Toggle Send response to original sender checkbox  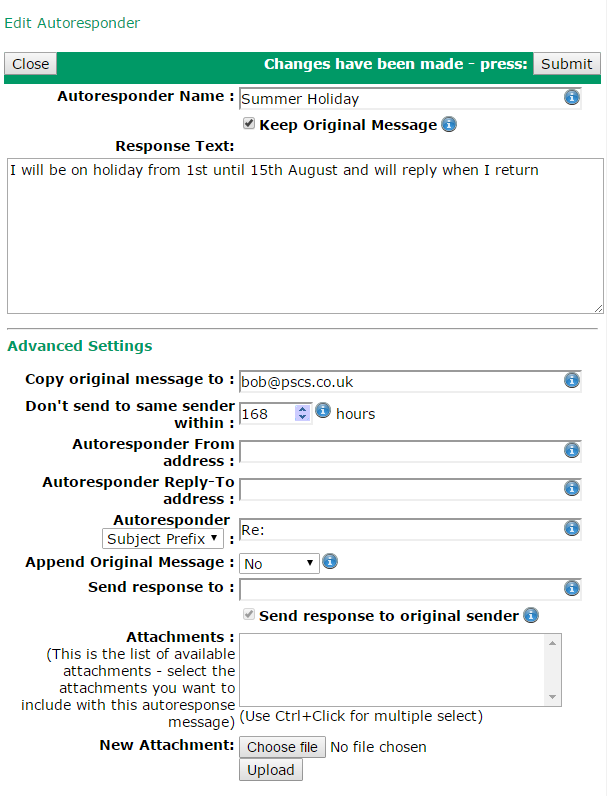(x=249, y=614)
